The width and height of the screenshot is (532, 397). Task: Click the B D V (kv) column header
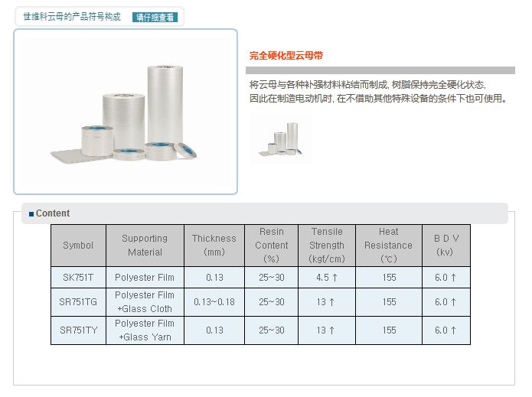coord(446,246)
